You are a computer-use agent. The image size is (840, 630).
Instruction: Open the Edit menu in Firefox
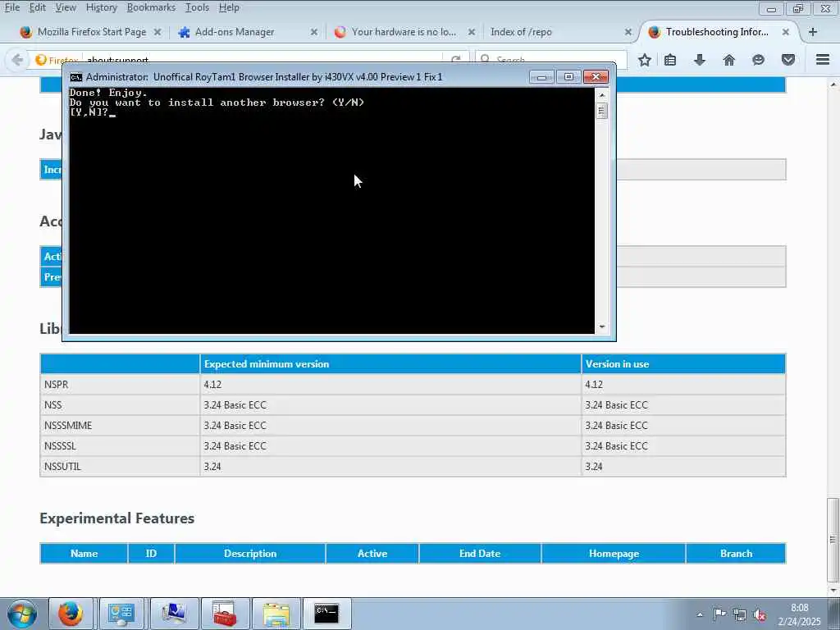[x=37, y=7]
